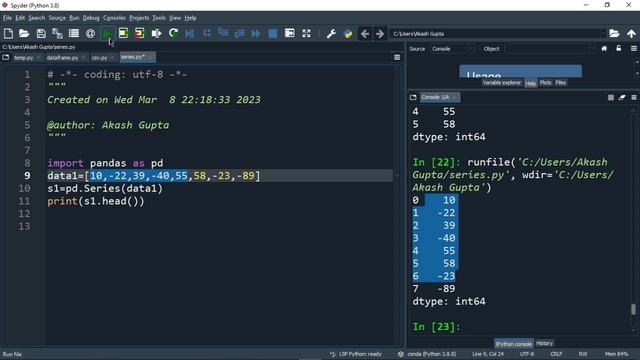Toggle fullscreen mode

click(x=306, y=33)
